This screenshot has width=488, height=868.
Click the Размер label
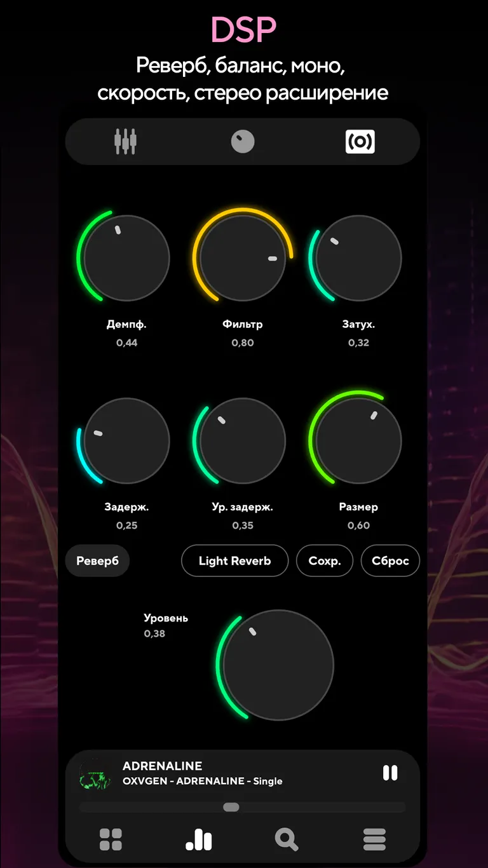point(358,507)
